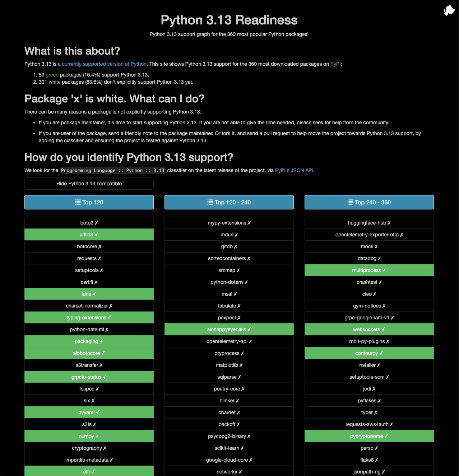Open the s3fs package entry
The width and height of the screenshot is (459, 476).
coord(89,424)
